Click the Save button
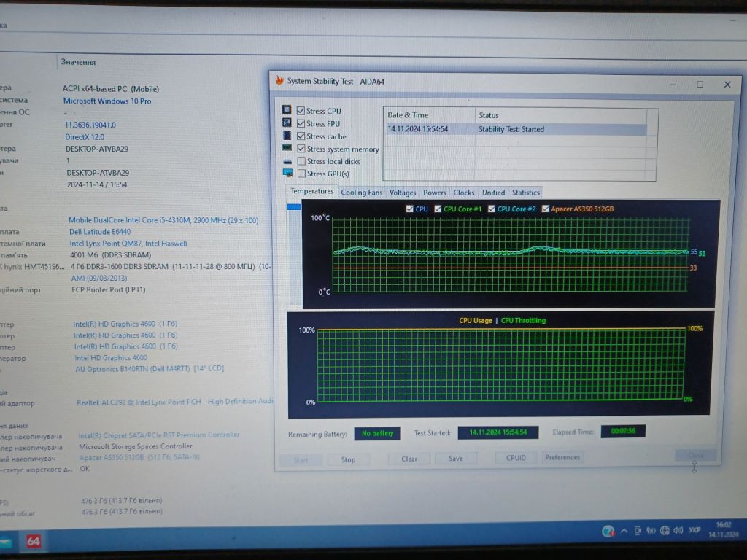 pos(455,458)
